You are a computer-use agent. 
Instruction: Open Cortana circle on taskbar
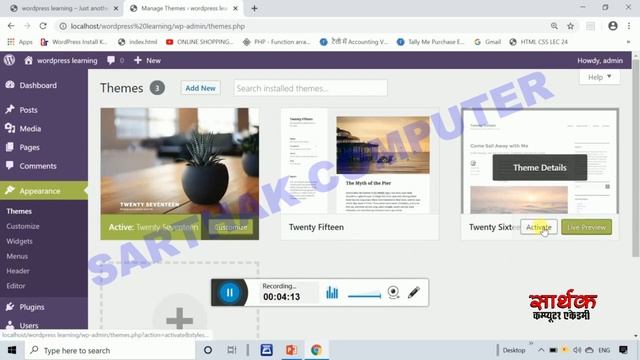tap(208, 350)
